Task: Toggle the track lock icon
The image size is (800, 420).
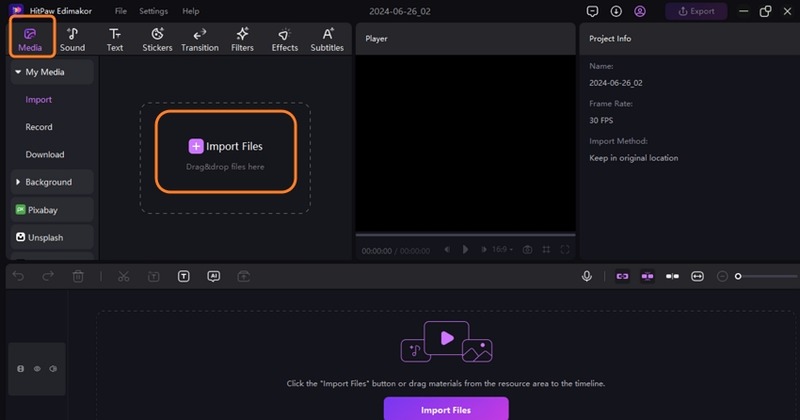Action: pyautogui.click(x=20, y=368)
